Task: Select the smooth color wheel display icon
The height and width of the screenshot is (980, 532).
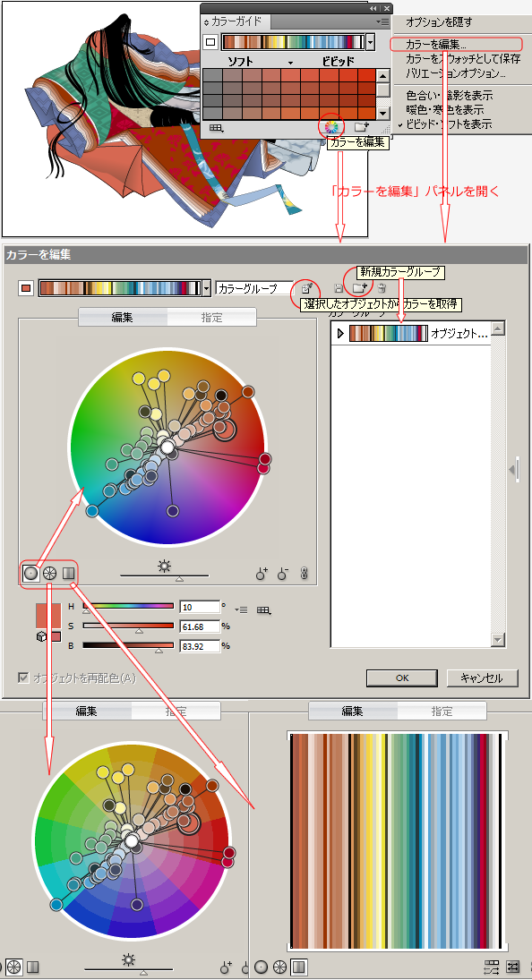Action: coord(30,573)
